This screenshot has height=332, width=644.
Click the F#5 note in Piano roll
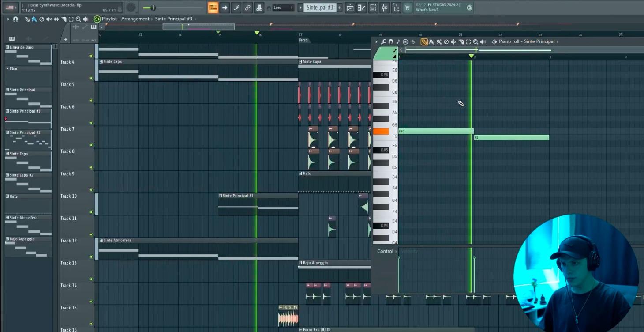point(436,131)
